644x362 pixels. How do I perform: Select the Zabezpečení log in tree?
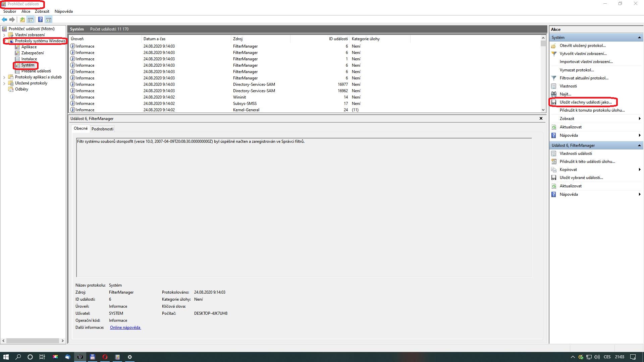click(32, 53)
